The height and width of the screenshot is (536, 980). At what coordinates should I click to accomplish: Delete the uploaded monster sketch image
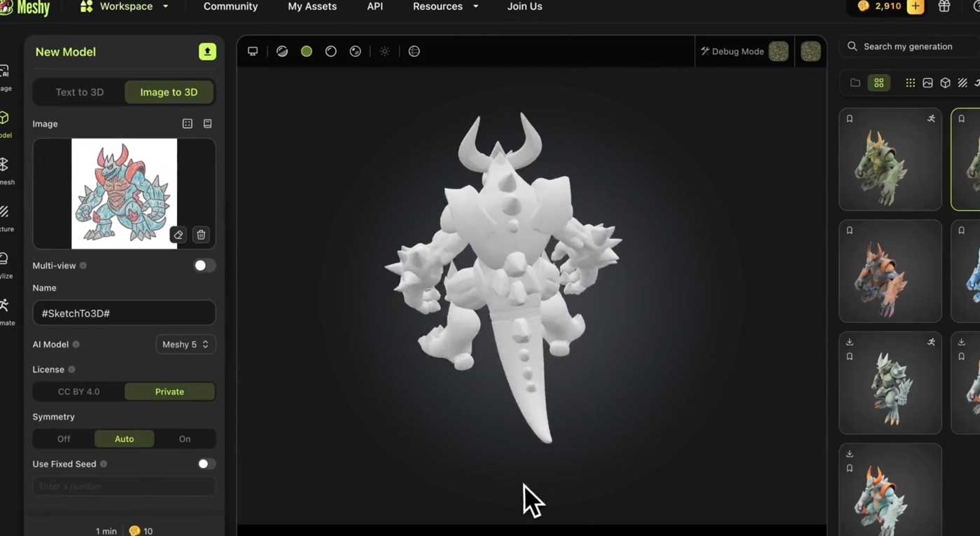(201, 235)
